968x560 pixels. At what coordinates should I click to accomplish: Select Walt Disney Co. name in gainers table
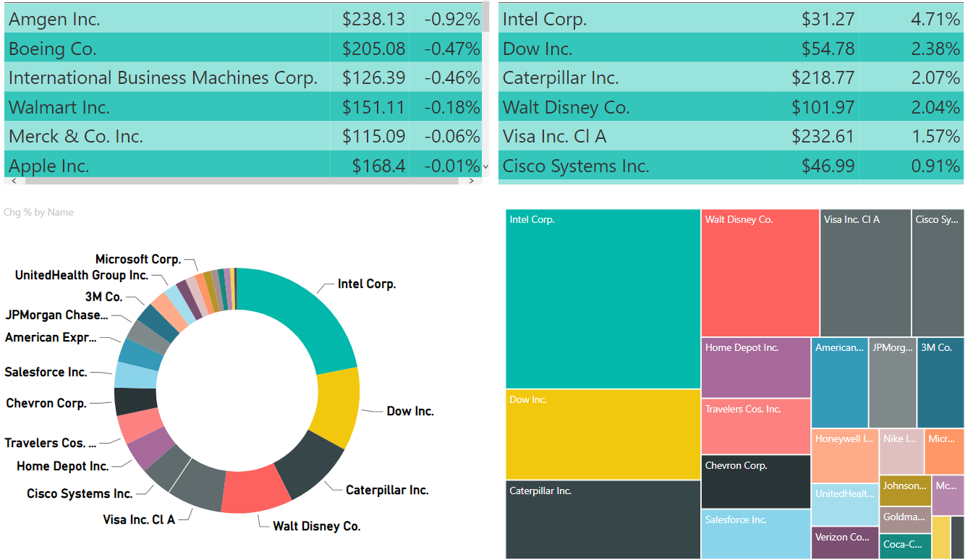(566, 107)
